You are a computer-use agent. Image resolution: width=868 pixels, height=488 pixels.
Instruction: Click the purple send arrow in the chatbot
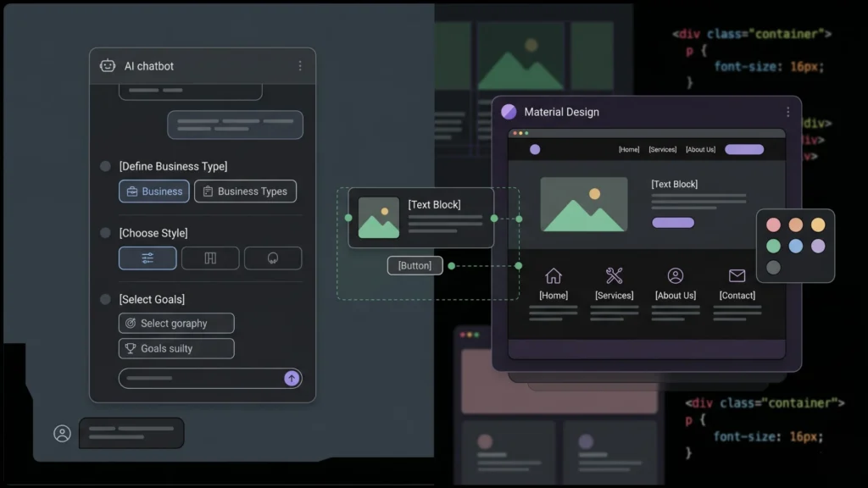click(291, 378)
